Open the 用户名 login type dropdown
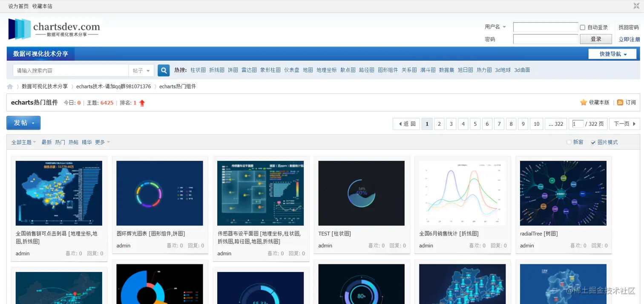 pos(495,27)
